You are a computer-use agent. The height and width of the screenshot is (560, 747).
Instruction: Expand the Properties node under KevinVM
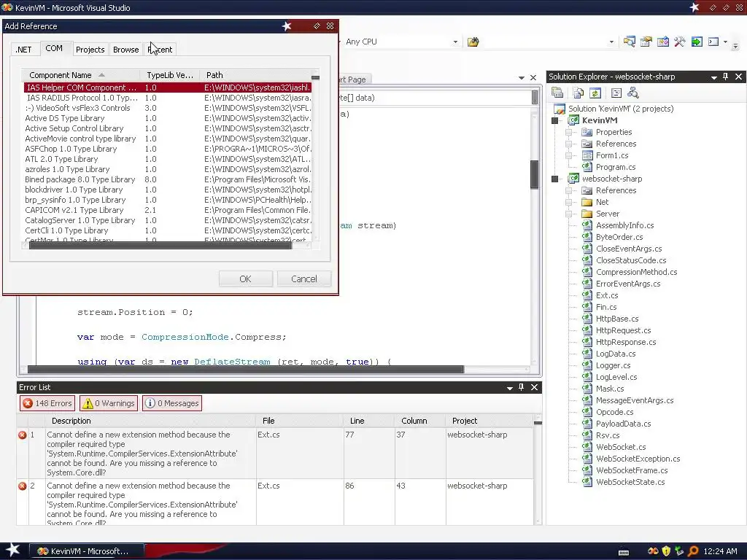568,132
